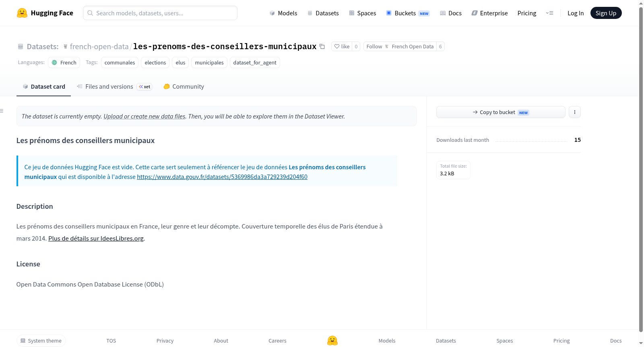Image resolution: width=644 pixels, height=347 pixels.
Task: Open the data.gouv.fr dataset URL link
Action: point(222,177)
